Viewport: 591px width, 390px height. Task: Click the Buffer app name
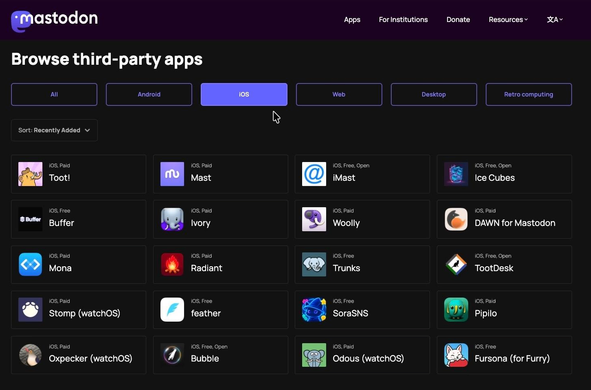61,223
